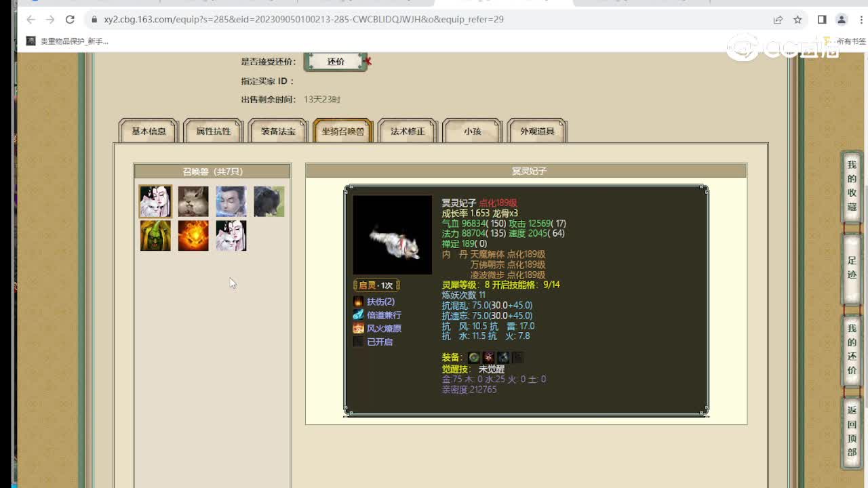Click the 觉醒技 未觉醒 text
Screen dimensions: 868x488
(x=473, y=369)
